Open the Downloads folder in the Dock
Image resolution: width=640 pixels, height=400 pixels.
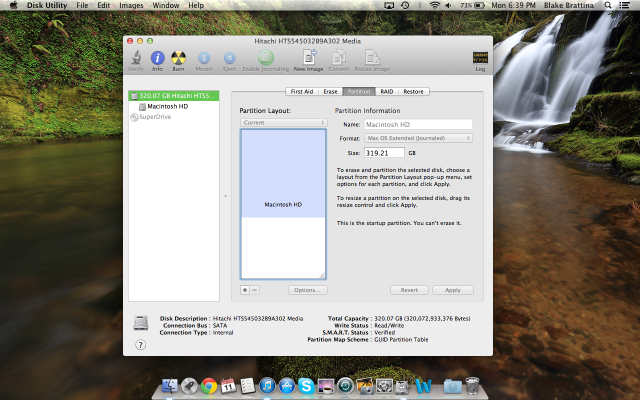[x=453, y=386]
